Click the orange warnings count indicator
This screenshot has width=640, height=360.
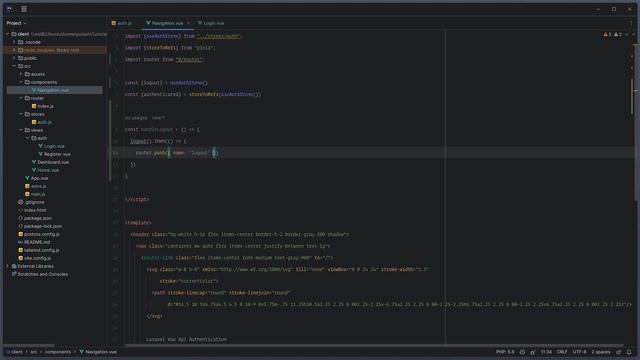point(607,35)
